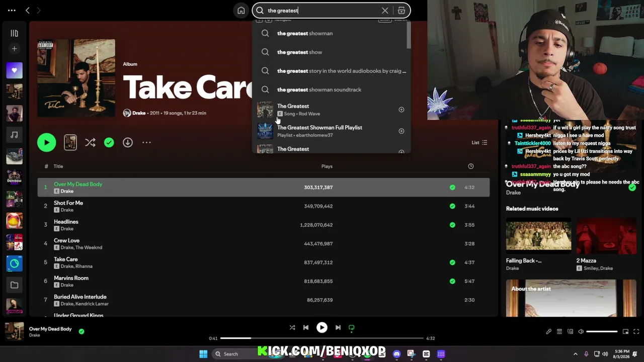Screen dimensions: 644x362
Task: Toggle repeat in the player bar
Action: (x=352, y=328)
